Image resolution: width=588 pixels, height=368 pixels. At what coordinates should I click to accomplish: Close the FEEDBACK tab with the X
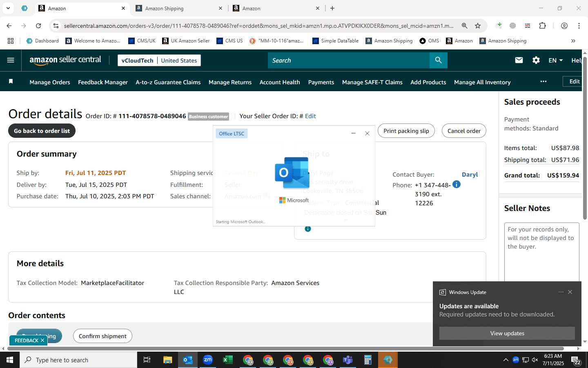[x=42, y=340]
